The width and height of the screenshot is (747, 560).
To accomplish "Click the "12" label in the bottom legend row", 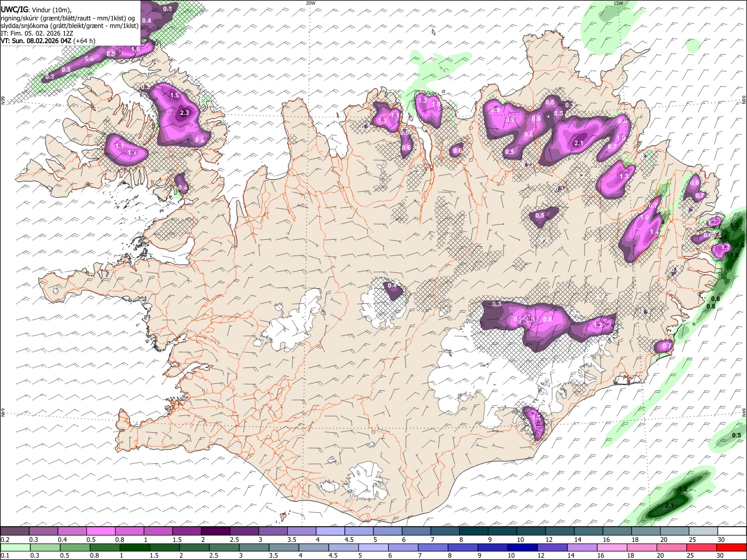I will [541, 556].
